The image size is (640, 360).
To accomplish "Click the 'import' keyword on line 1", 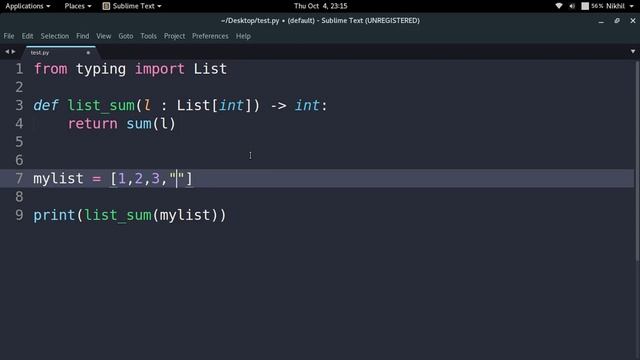I will click(x=160, y=69).
